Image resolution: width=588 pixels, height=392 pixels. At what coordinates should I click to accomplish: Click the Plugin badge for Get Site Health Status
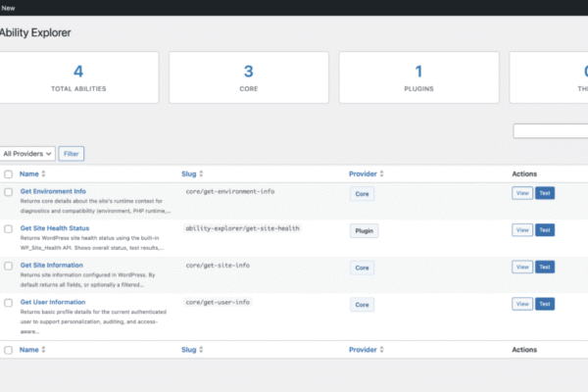pos(364,231)
